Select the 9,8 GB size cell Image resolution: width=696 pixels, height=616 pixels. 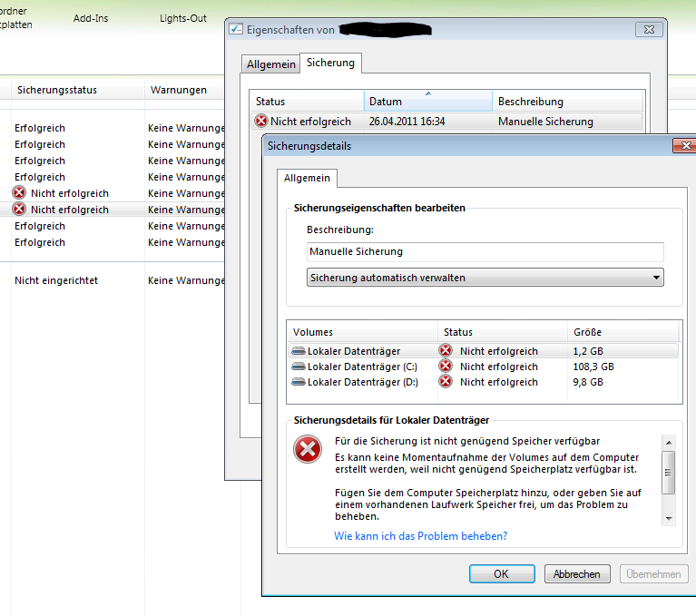coord(588,382)
